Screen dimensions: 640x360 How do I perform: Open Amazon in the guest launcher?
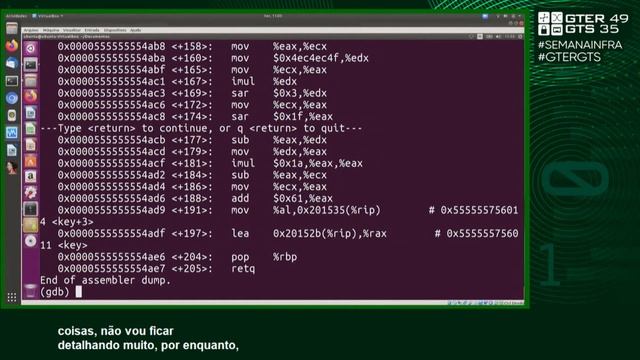(31, 176)
